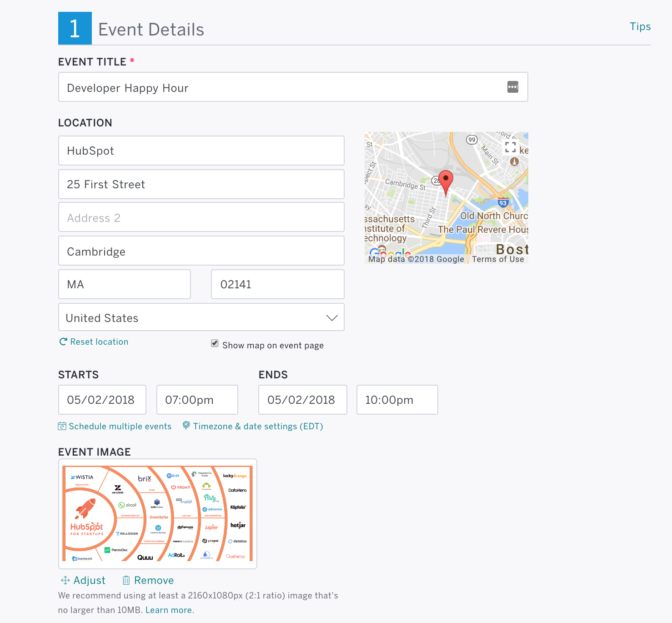Image resolution: width=672 pixels, height=623 pixels.
Task: Select the HubSpot event image thumbnail
Action: coord(157,513)
